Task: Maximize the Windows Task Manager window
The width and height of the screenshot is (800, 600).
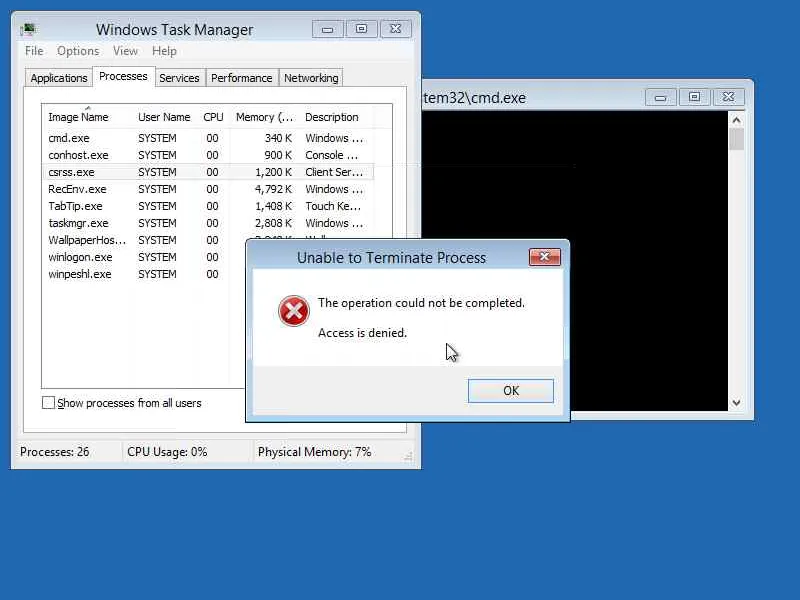Action: 361,30
